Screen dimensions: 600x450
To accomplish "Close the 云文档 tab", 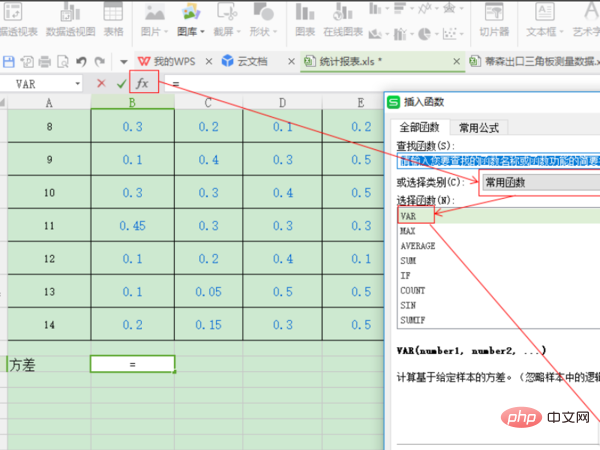I will [291, 61].
